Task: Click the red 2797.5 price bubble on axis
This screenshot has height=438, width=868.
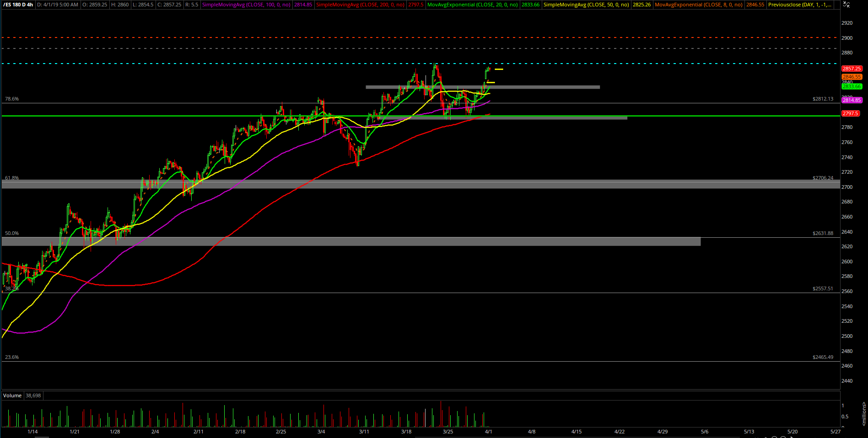Action: [851, 113]
